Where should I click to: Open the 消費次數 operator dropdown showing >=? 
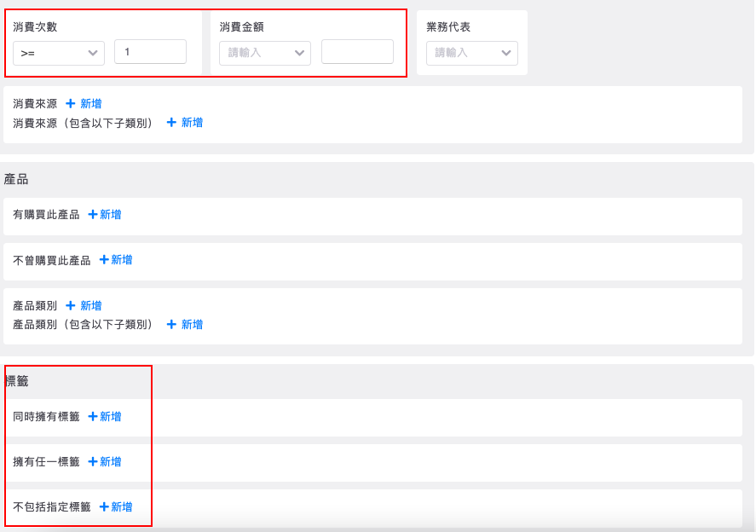(58, 53)
